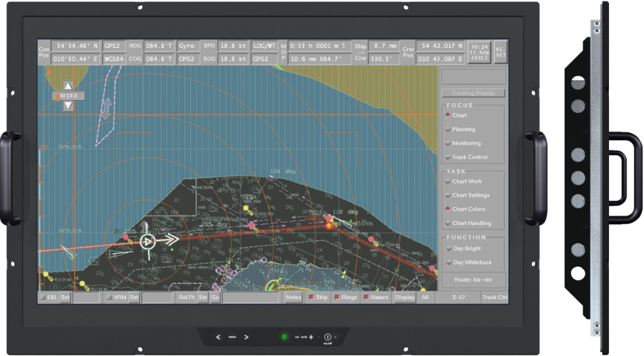Click the Display button
This screenshot has width=644, height=356.
[405, 297]
